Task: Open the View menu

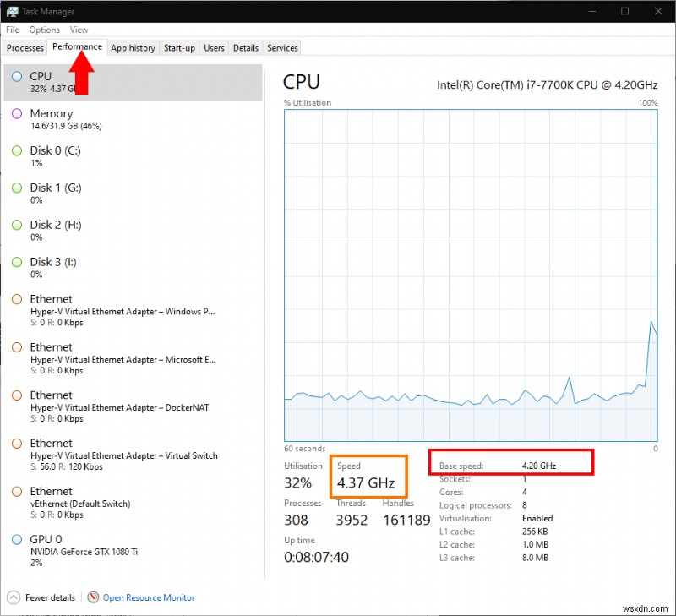Action: [x=79, y=30]
